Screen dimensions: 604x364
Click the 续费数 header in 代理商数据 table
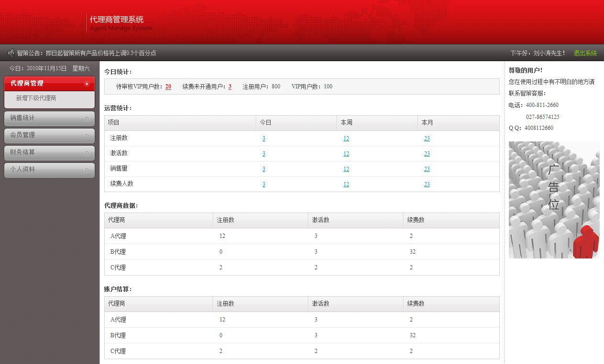tap(451, 220)
